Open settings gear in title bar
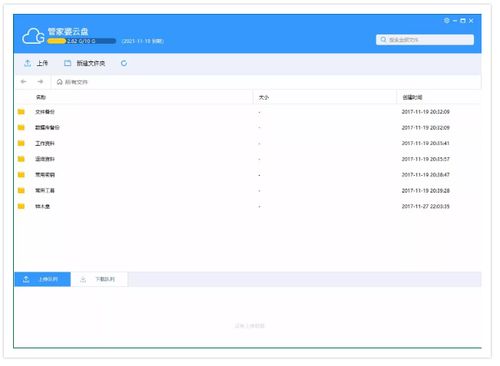Image resolution: width=500 pixels, height=366 pixels. click(x=447, y=21)
